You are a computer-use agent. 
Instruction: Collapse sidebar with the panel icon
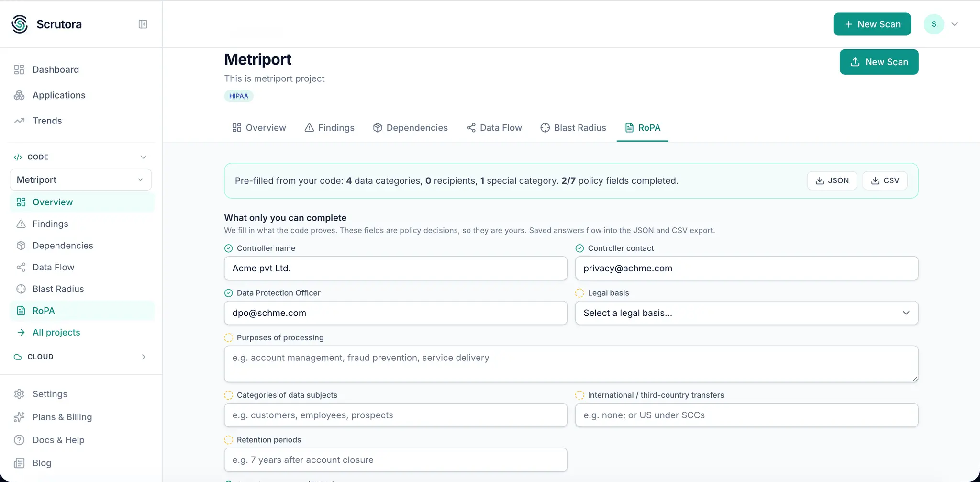pos(143,24)
